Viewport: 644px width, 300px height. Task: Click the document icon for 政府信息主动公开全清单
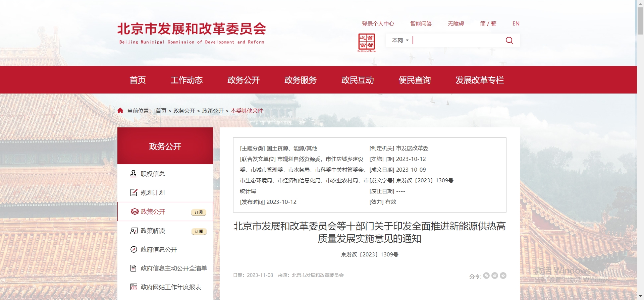(133, 268)
